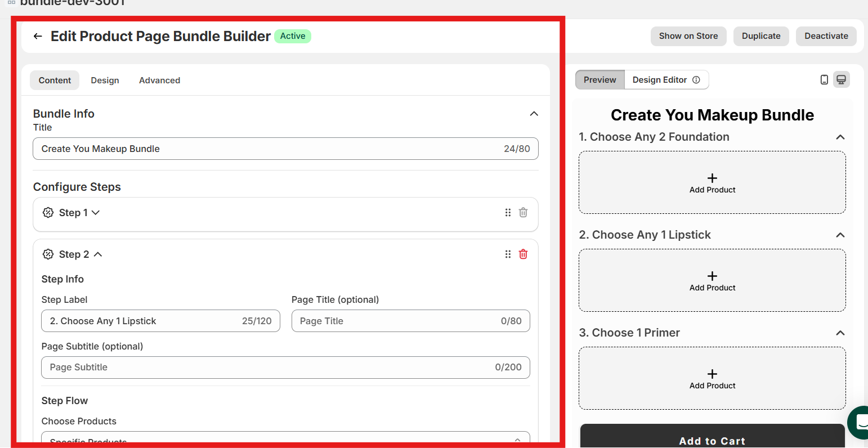Screen dimensions: 868x448
Task: Click the Design Editor info icon
Action: coord(696,80)
